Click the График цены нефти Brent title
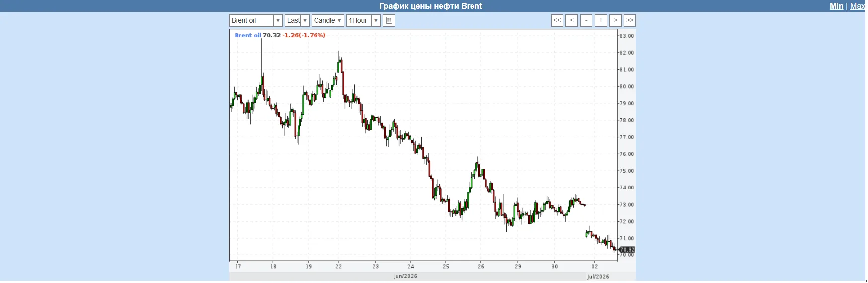The height and width of the screenshot is (283, 868). click(431, 6)
